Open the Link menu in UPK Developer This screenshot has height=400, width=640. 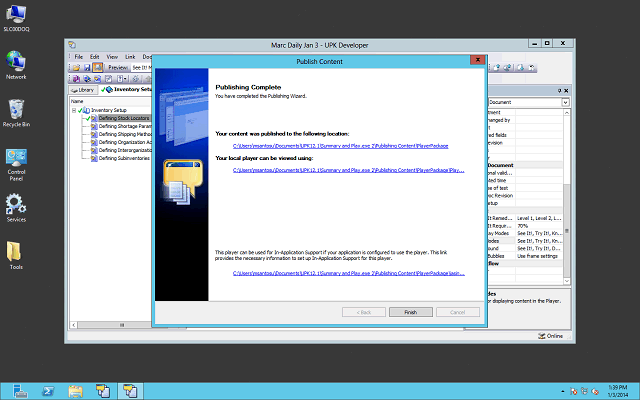pos(130,57)
